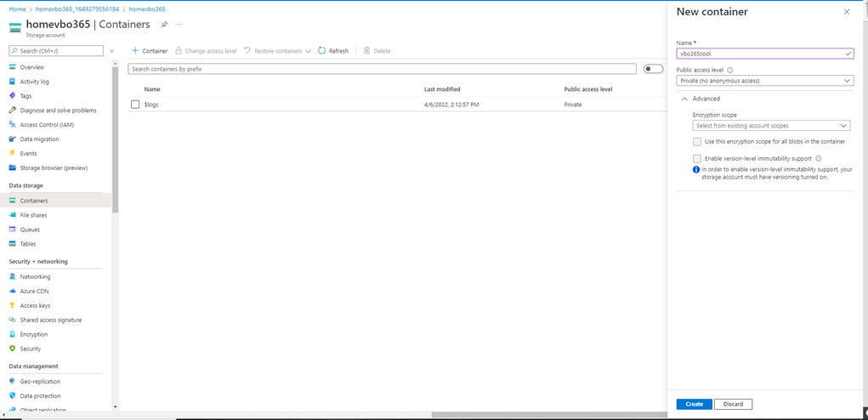868x420 pixels.
Task: Go to Home breadcrumb link
Action: (17, 9)
